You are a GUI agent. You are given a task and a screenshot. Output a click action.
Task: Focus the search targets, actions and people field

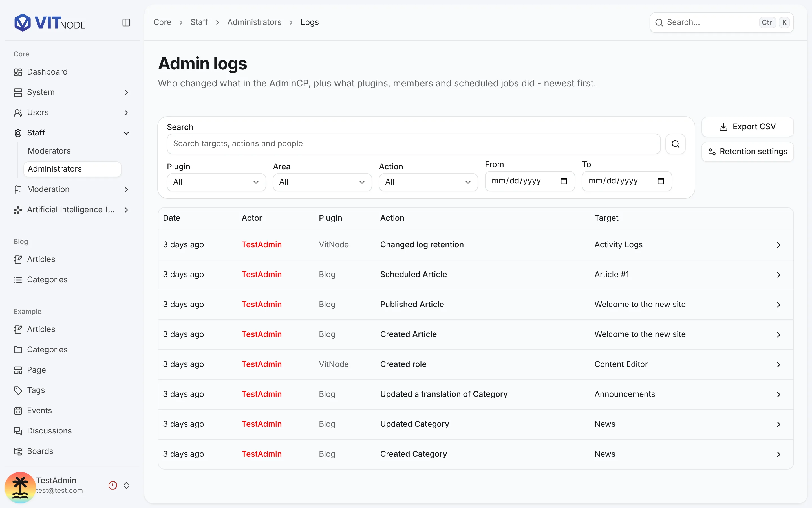coord(414,144)
